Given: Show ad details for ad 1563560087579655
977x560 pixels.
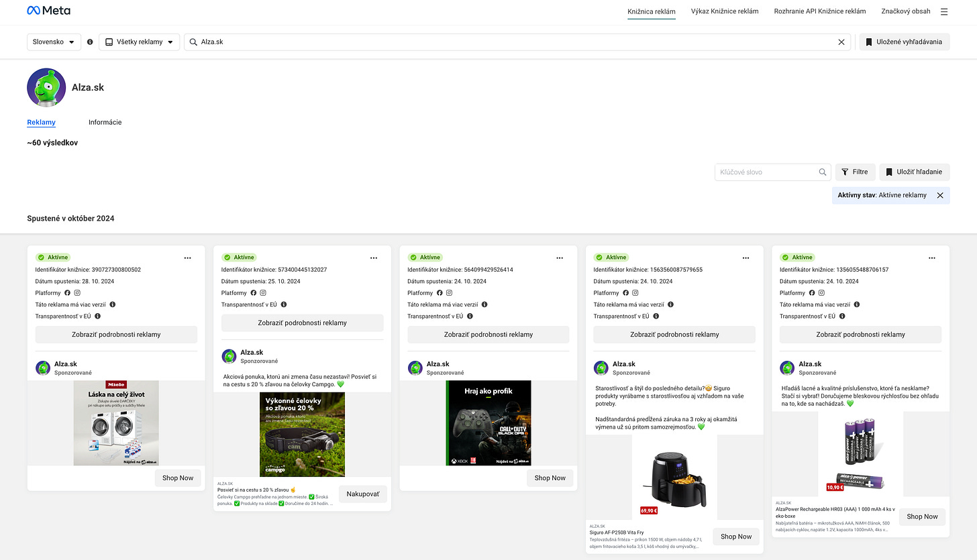Looking at the screenshot, I should point(674,335).
